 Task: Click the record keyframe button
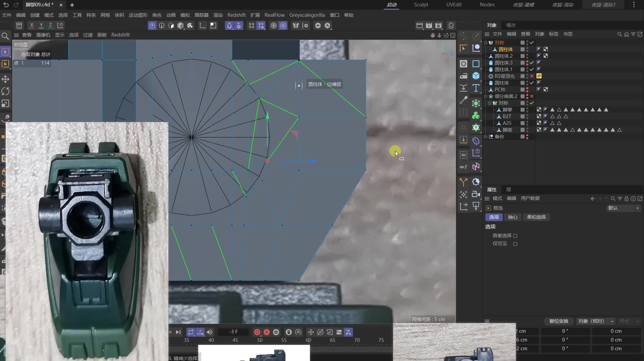tap(257, 332)
